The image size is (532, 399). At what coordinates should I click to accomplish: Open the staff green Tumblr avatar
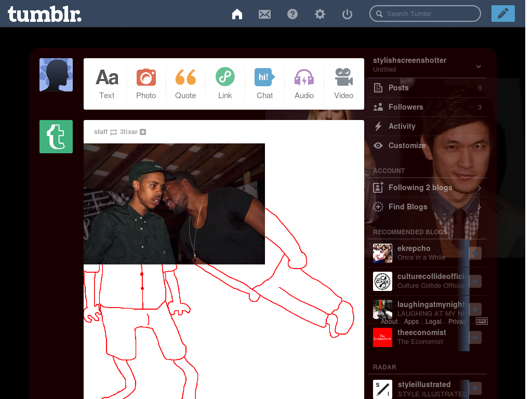[x=56, y=137]
